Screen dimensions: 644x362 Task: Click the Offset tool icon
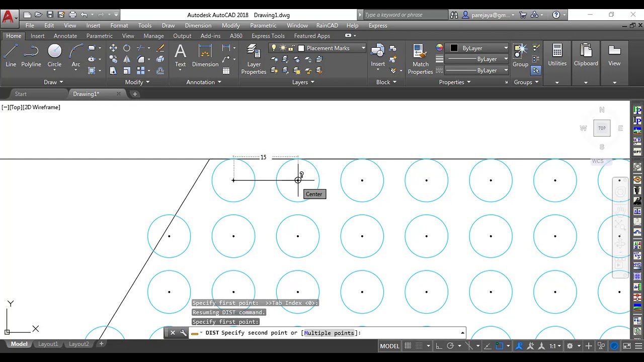click(160, 71)
